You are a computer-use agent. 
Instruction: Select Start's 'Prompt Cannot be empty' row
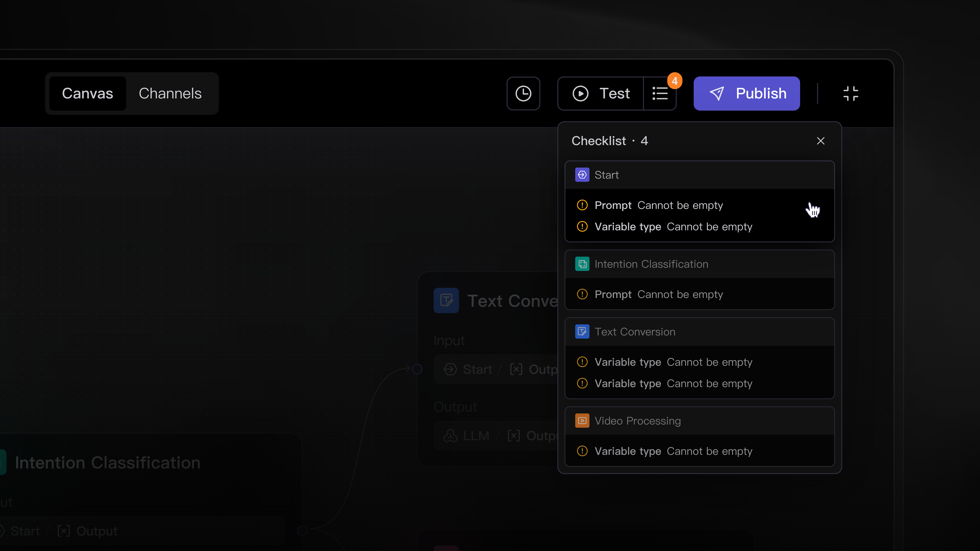(700, 205)
